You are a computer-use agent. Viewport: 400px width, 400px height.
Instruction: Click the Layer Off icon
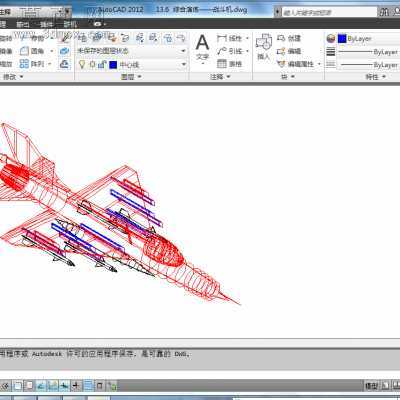coord(181,38)
